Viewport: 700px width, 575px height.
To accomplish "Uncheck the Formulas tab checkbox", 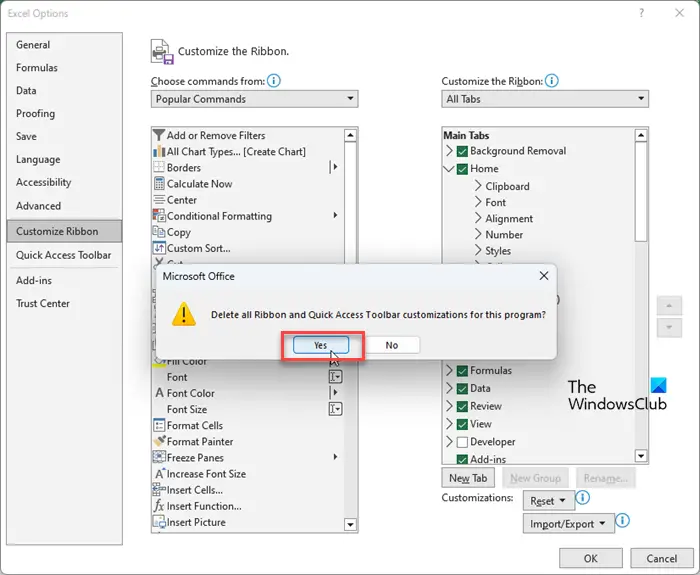I will point(462,371).
